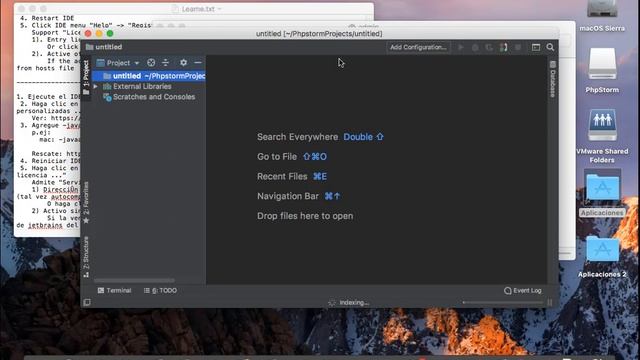
Task: Select Scratches and Consoles row
Action: (x=149, y=97)
